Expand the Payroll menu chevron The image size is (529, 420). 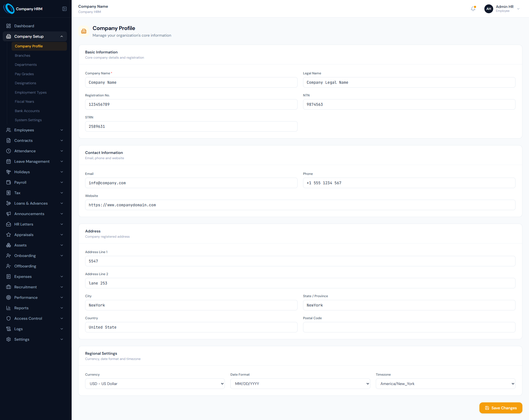(x=62, y=182)
